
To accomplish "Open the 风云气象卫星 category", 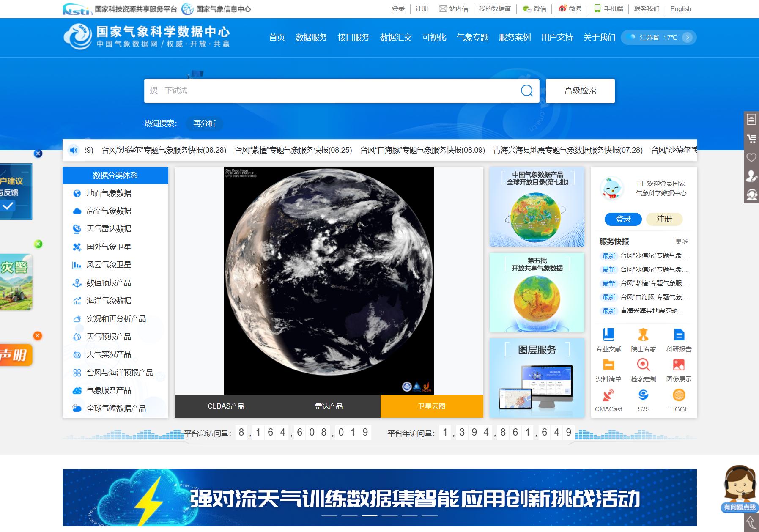I will (109, 265).
